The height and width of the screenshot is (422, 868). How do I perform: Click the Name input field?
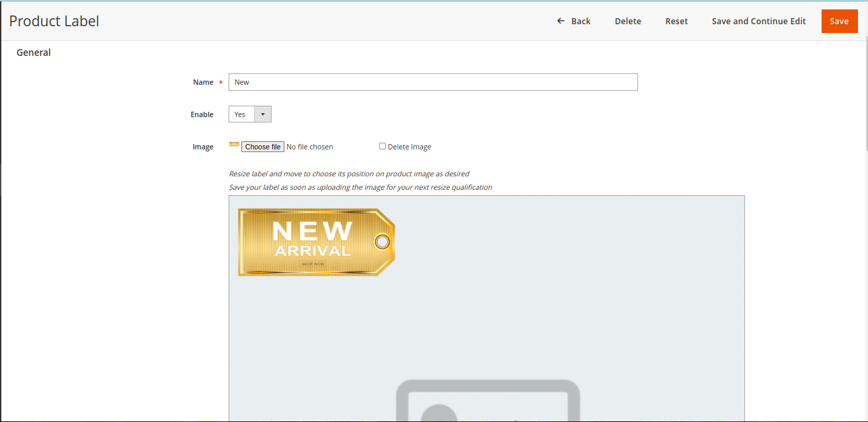pos(433,82)
